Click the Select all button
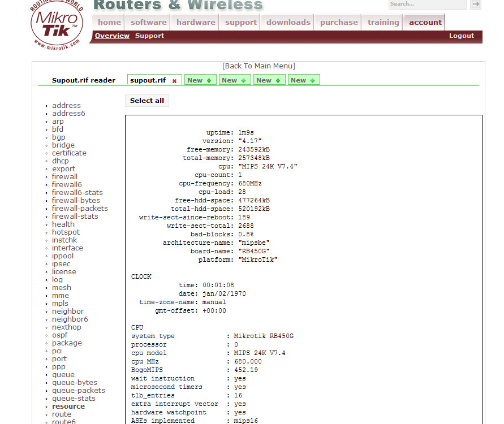 coord(147,101)
